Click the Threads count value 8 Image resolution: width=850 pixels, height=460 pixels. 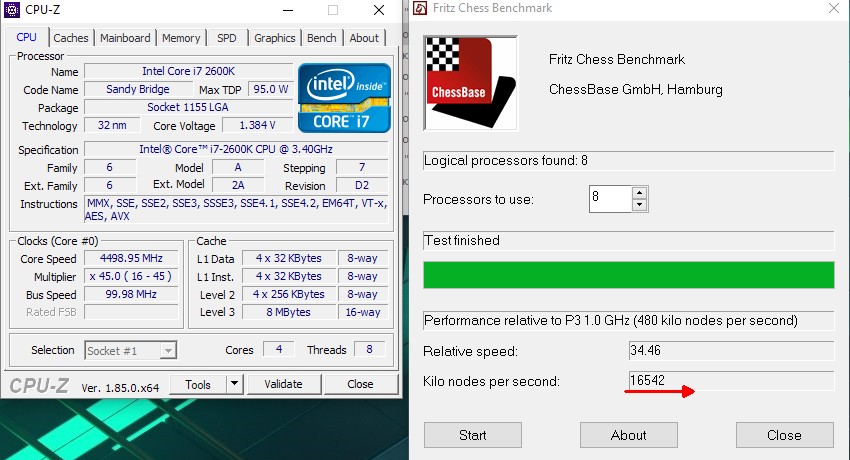369,349
